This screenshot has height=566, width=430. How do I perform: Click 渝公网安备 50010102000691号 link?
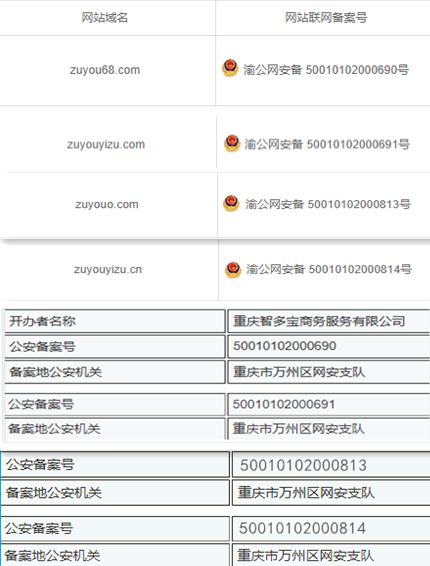327,144
